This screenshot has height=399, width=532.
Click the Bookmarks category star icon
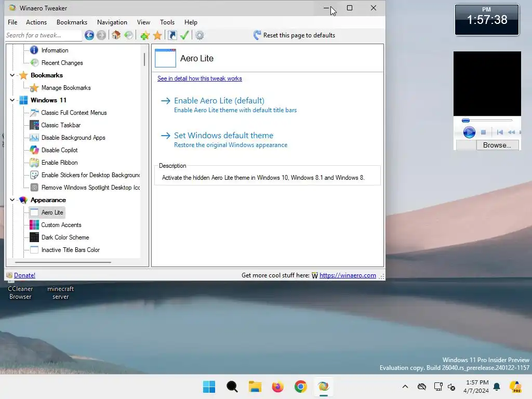pyautogui.click(x=23, y=75)
